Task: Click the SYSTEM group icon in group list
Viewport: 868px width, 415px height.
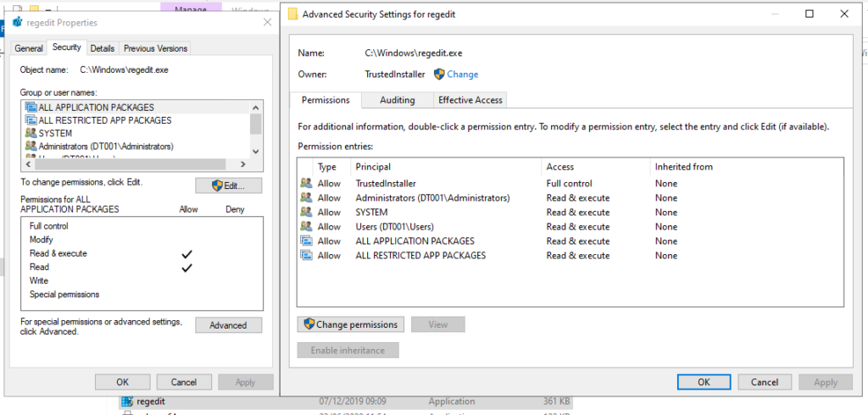Action: [x=31, y=134]
